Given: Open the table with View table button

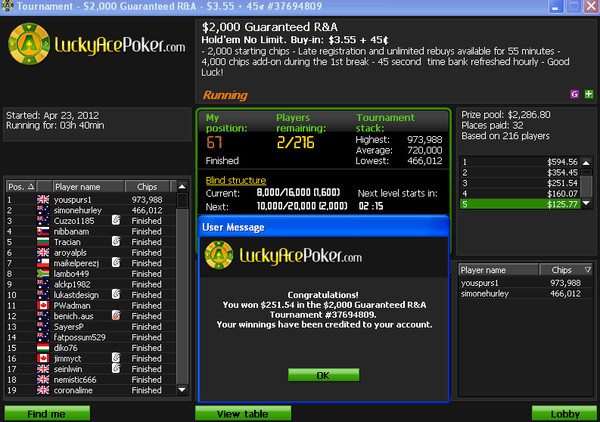Looking at the screenshot, I should [x=243, y=414].
